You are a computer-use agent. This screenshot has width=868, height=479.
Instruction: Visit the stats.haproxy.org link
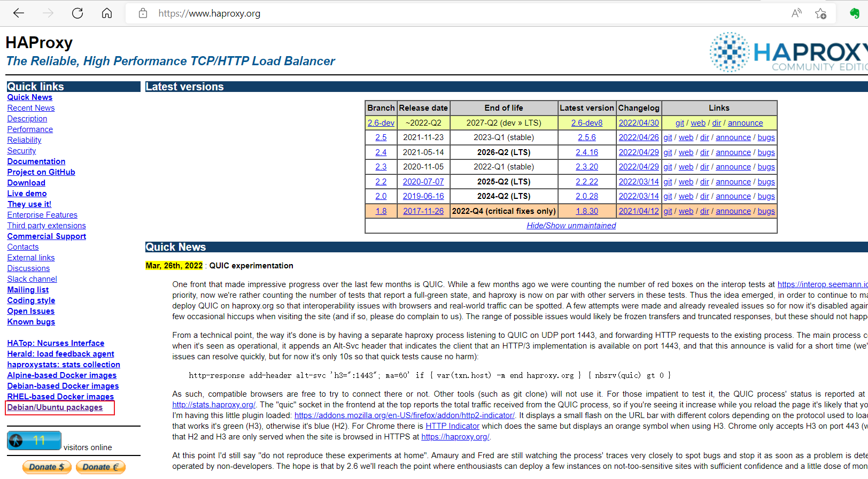(x=214, y=405)
